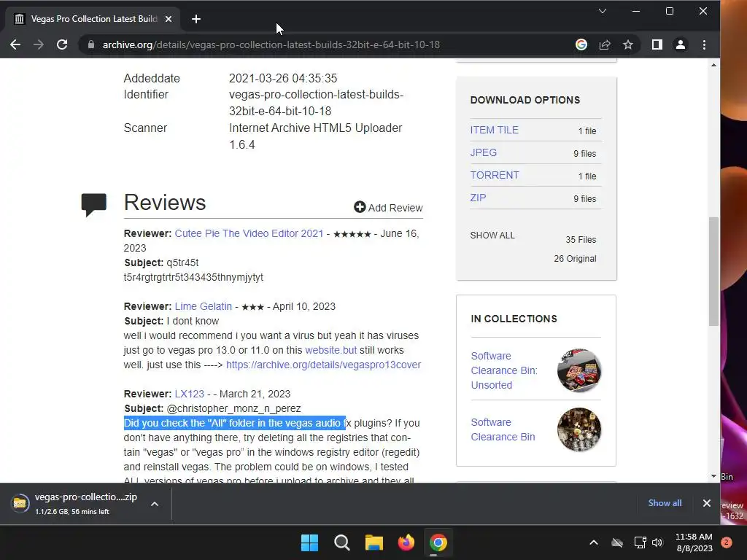Open the notification badge showing 2
This screenshot has width=747, height=560.
[726, 542]
